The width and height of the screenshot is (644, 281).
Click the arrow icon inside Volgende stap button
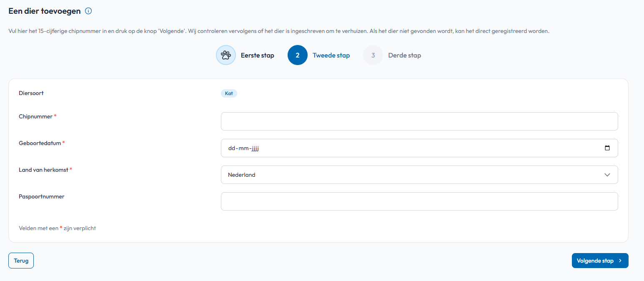[x=620, y=261]
